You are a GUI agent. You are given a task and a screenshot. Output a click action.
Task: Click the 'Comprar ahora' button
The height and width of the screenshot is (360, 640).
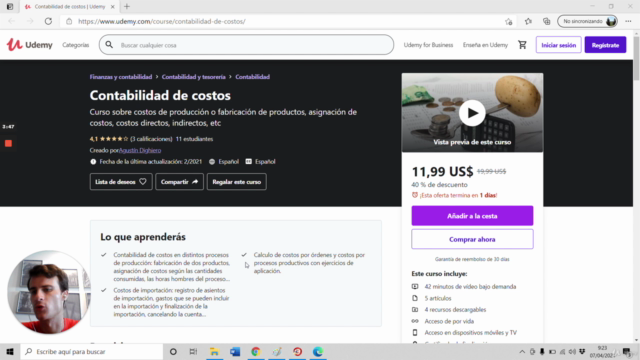click(x=472, y=239)
